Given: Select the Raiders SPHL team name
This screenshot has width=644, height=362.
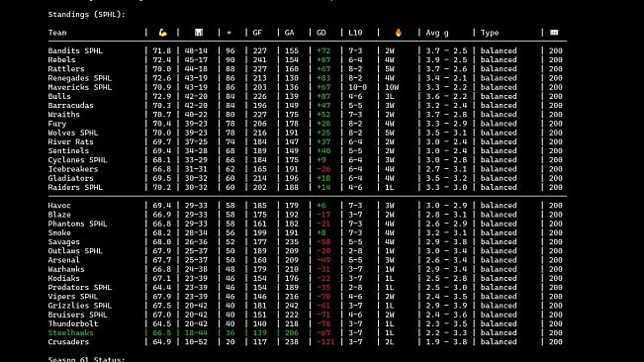Looking at the screenshot, I should [x=75, y=187].
